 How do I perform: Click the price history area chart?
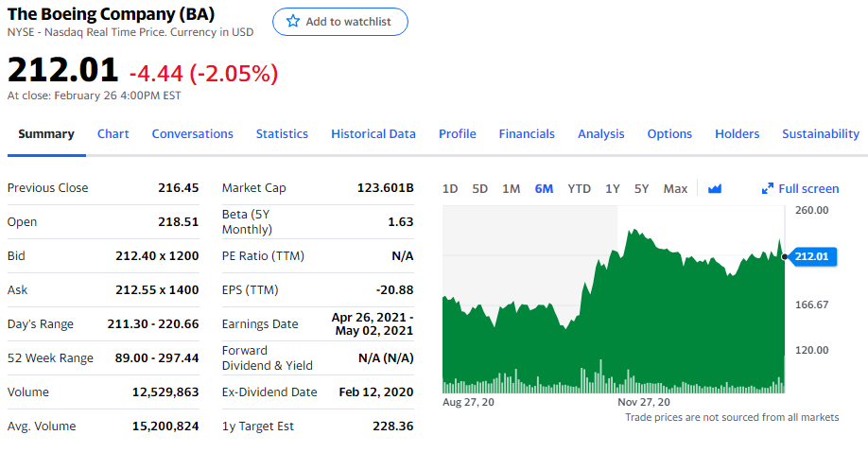click(614, 299)
